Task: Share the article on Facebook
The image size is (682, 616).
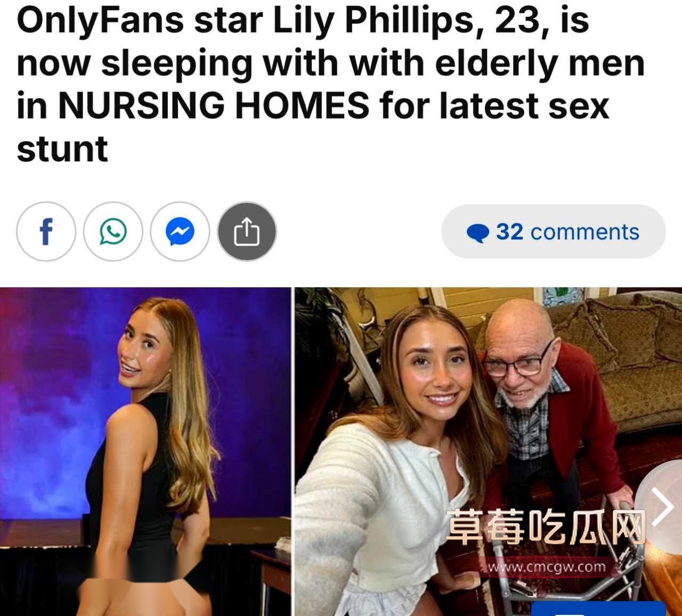Action: coord(46,232)
